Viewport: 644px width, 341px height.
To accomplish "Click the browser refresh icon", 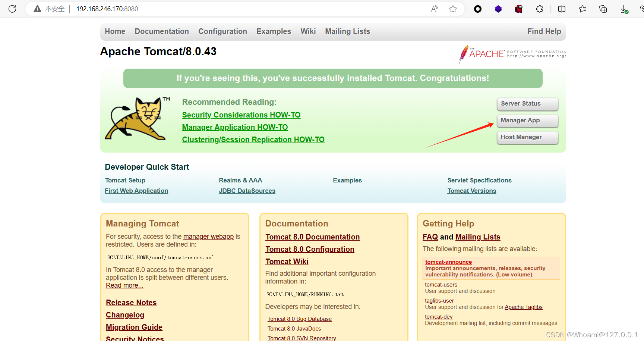I will [x=12, y=9].
